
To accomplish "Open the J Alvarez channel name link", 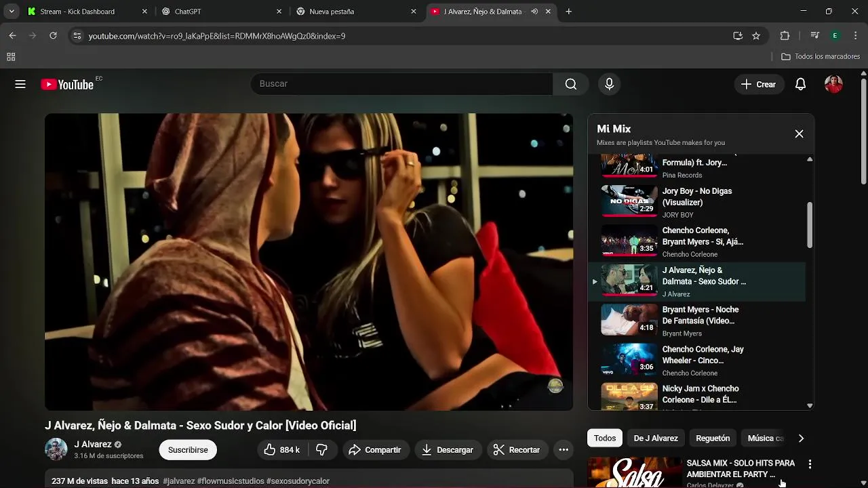I will pos(93,445).
